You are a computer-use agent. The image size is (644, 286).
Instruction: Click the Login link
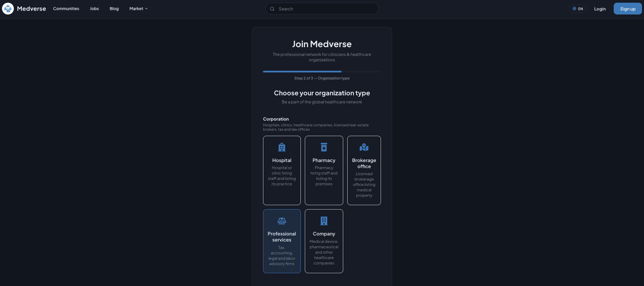click(x=600, y=9)
